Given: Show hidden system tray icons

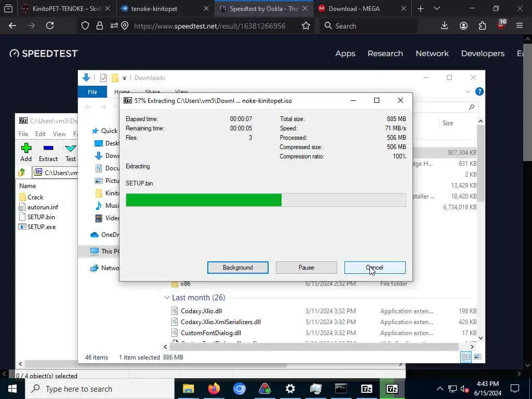Looking at the screenshot, I should pyautogui.click(x=440, y=389).
